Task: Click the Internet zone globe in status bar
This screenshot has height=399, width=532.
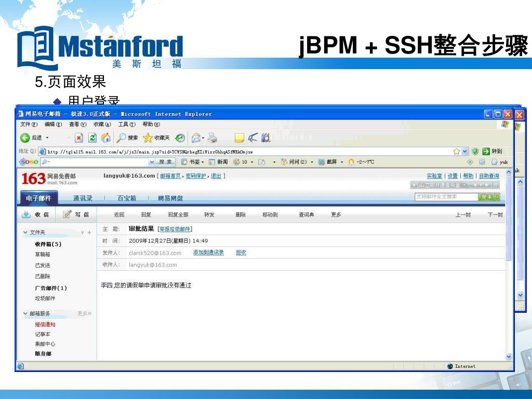Action: (450, 366)
